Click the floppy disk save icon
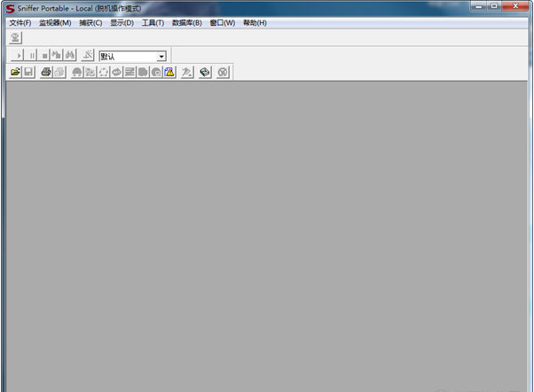Image resolution: width=534 pixels, height=392 pixels. click(28, 72)
